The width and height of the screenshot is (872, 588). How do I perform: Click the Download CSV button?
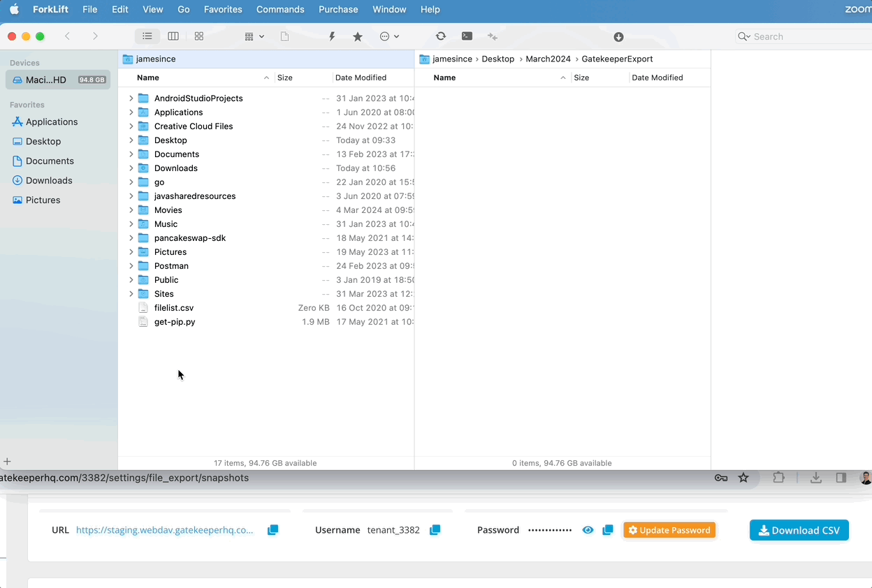click(x=799, y=530)
